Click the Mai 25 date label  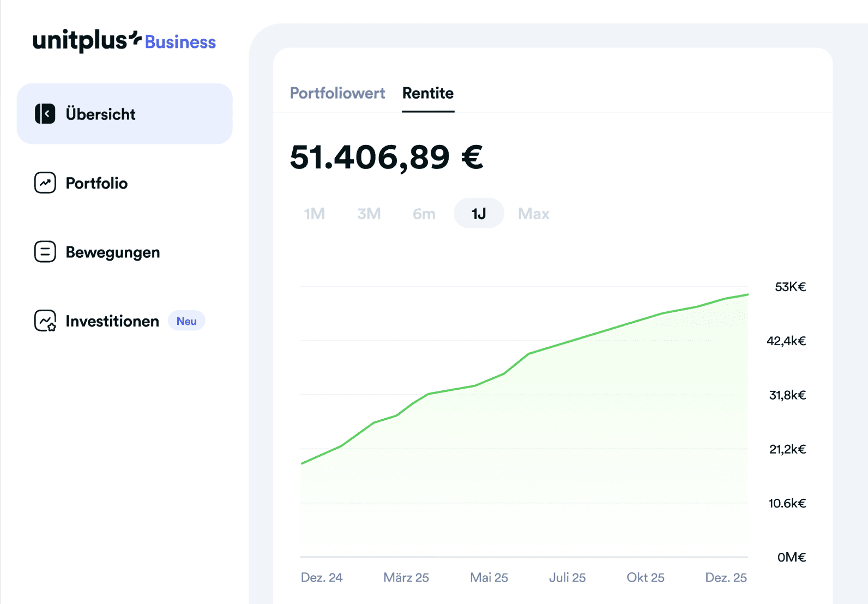tap(489, 578)
